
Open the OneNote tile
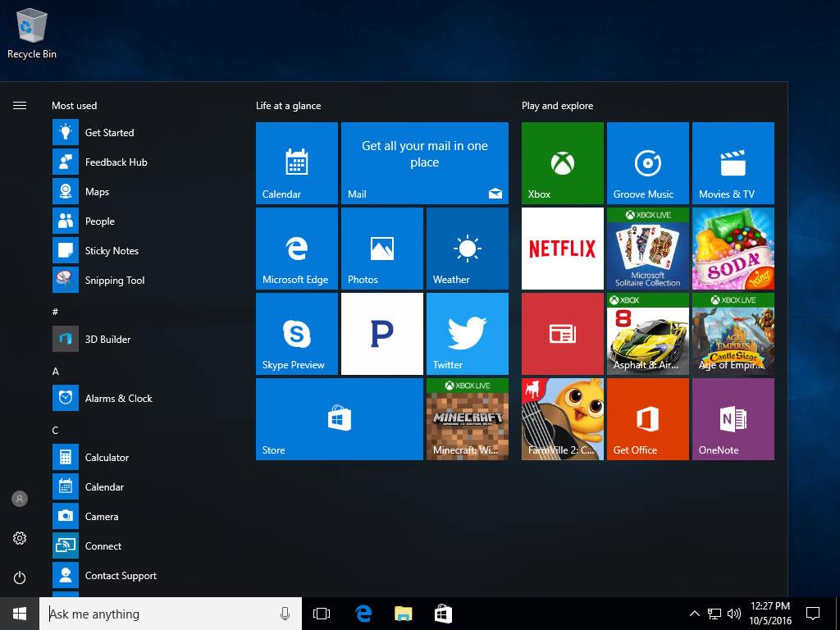pyautogui.click(x=733, y=419)
